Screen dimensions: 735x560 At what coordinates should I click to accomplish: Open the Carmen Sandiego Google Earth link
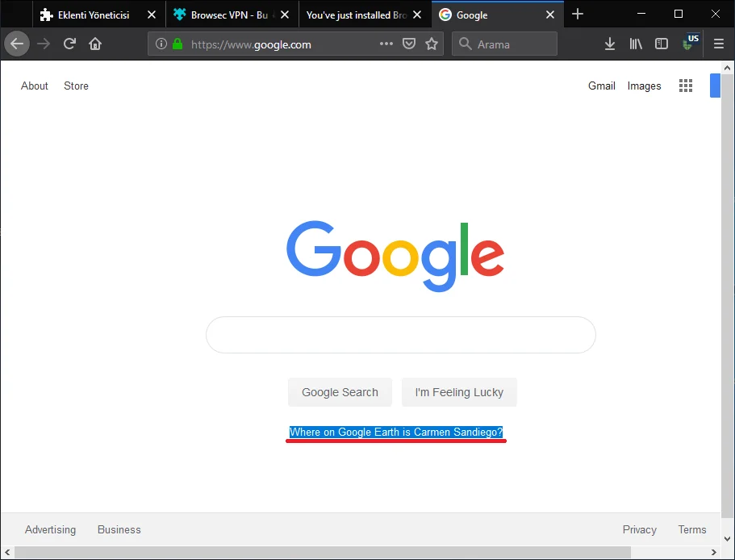[395, 433]
